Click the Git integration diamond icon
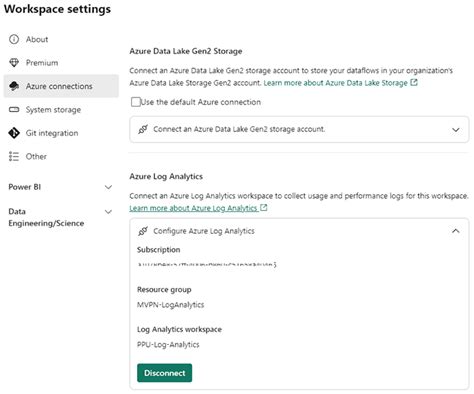474x394 pixels. coord(14,133)
